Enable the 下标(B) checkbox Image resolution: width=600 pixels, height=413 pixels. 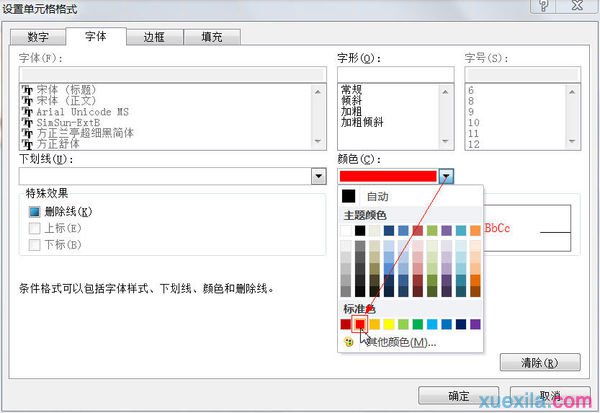(34, 245)
